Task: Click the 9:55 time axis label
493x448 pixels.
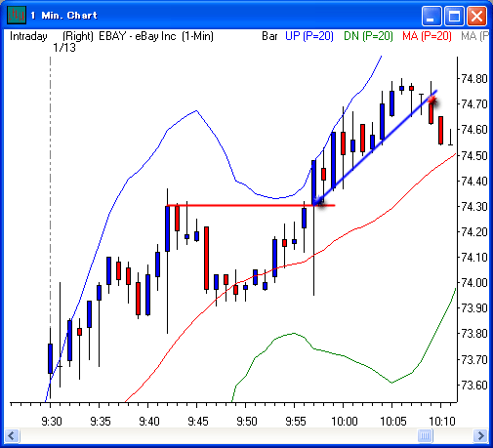Action: [x=296, y=422]
